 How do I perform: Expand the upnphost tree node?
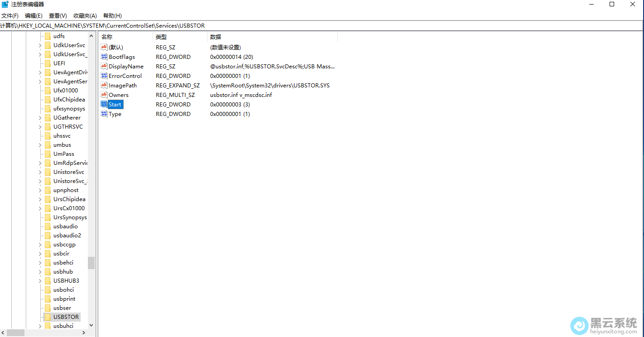(40, 190)
